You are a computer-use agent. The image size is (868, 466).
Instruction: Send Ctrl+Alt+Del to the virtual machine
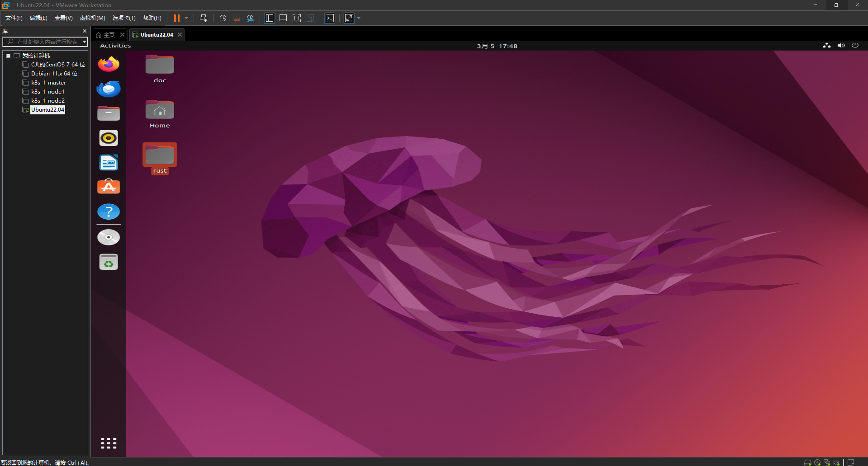(204, 18)
